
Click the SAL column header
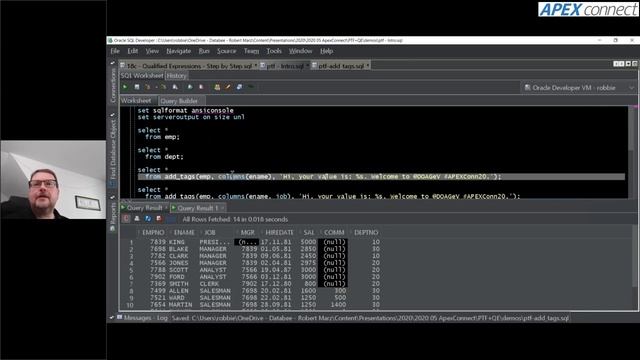(309, 232)
